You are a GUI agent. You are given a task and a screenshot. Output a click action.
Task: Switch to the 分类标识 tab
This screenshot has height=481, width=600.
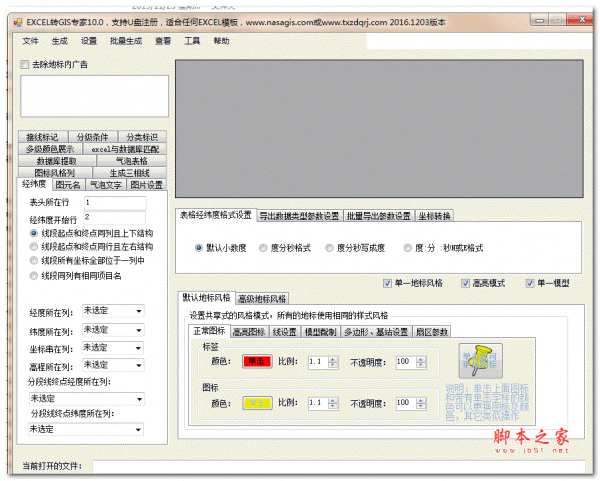click(142, 137)
